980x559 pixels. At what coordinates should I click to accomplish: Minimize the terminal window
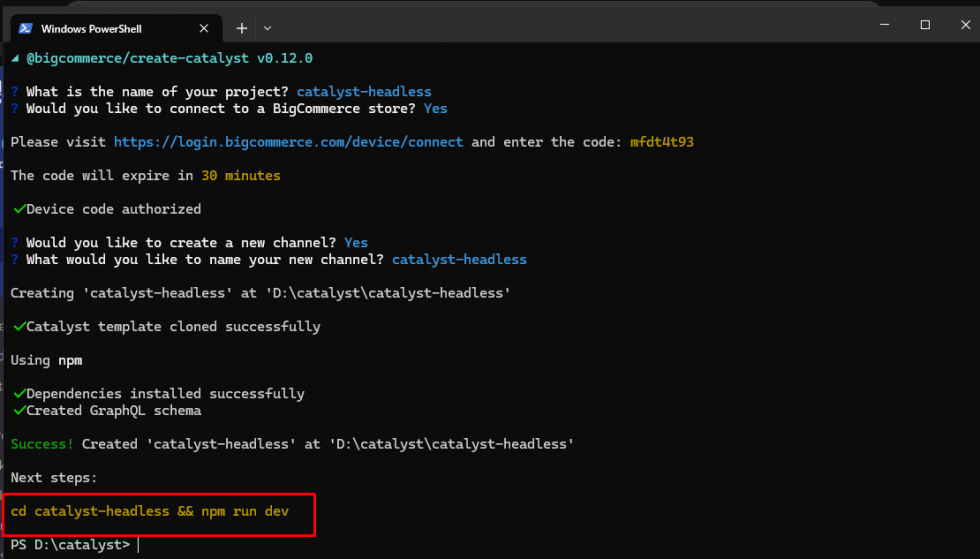click(x=884, y=25)
